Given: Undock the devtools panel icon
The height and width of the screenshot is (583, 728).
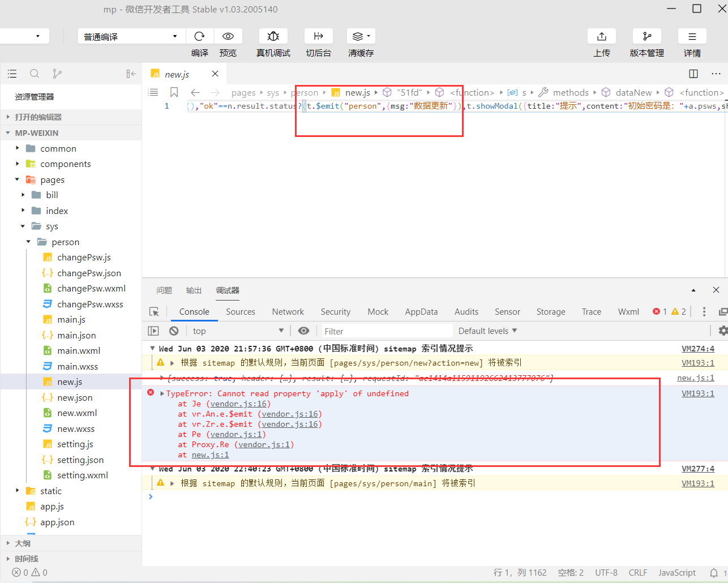Looking at the screenshot, I should [723, 312].
